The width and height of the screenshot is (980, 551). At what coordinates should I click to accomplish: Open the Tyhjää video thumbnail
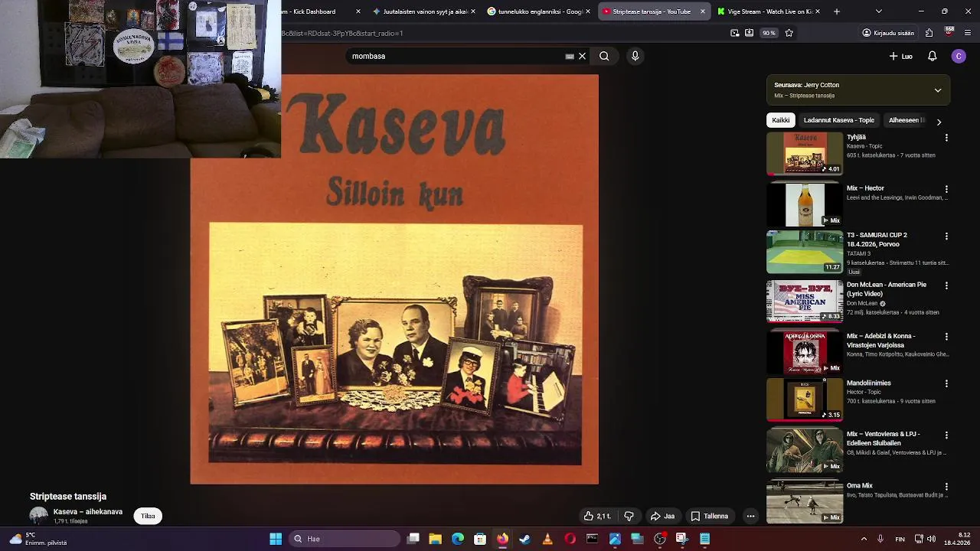click(x=805, y=153)
